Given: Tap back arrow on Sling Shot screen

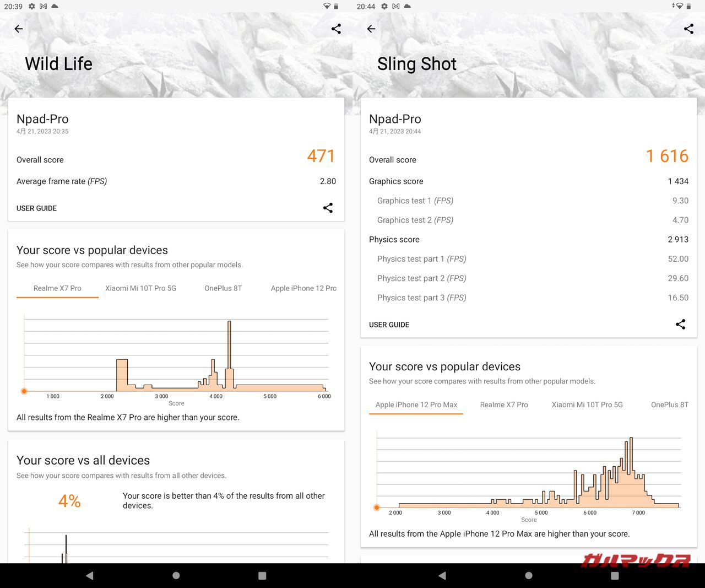Looking at the screenshot, I should click(371, 29).
